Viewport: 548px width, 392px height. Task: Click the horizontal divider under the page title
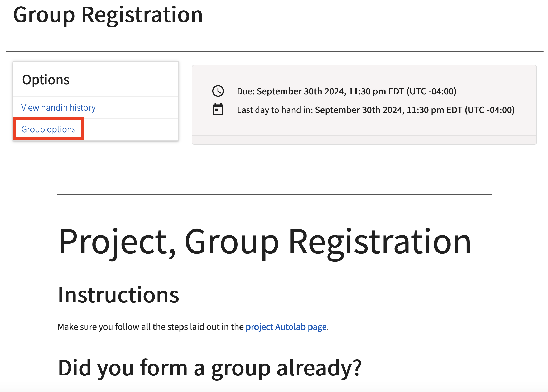tap(275, 52)
